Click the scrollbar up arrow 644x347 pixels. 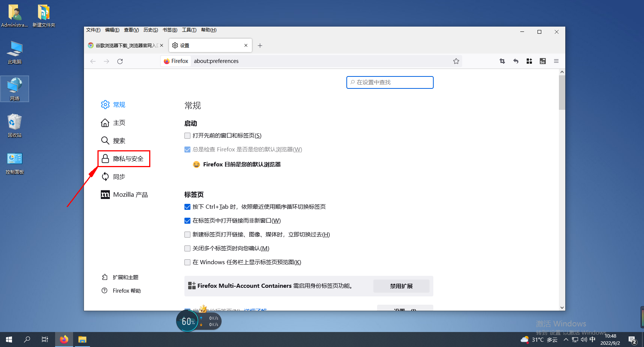coord(562,72)
